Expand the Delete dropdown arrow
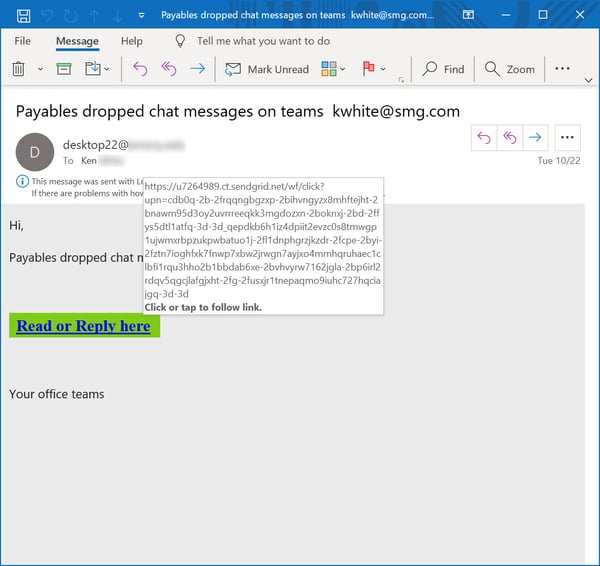Screen dimensions: 600x566 pos(41,69)
